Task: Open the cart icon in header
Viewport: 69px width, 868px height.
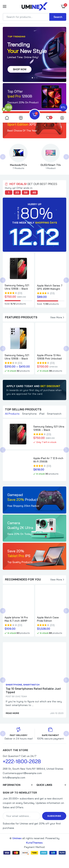Action: point(63,6)
